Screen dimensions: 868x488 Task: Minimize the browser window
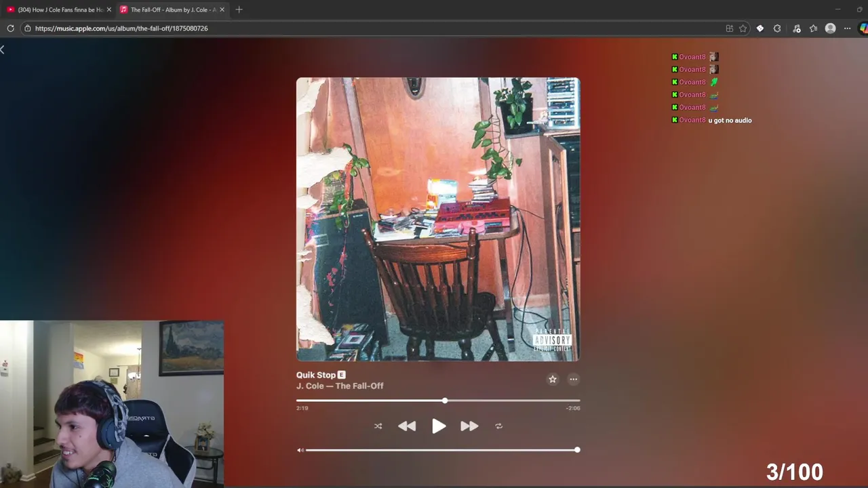point(838,9)
